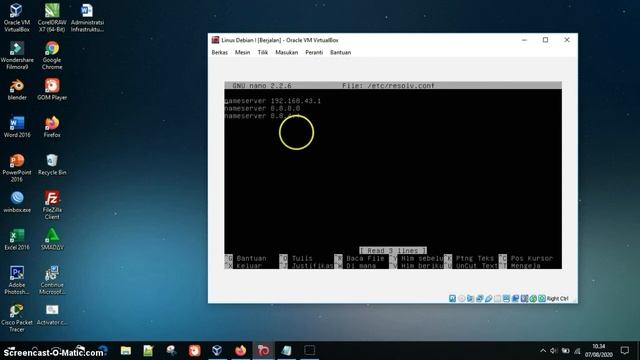Click the Tulis shortcut label in nano
The width and height of the screenshot is (640, 360).
tap(302, 258)
